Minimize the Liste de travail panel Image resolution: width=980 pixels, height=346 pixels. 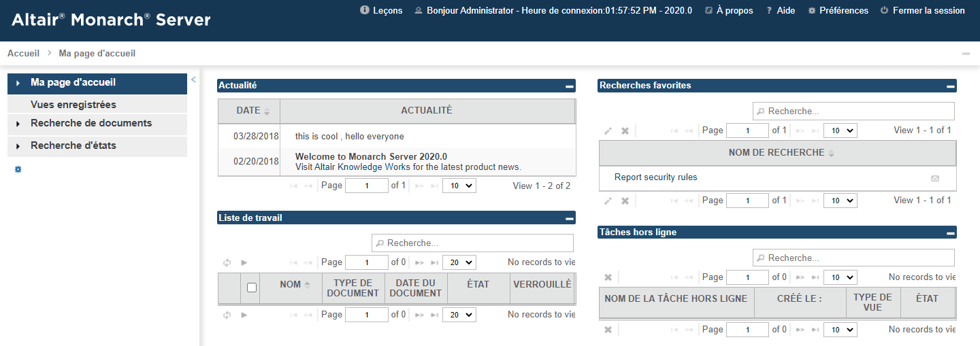tap(569, 218)
